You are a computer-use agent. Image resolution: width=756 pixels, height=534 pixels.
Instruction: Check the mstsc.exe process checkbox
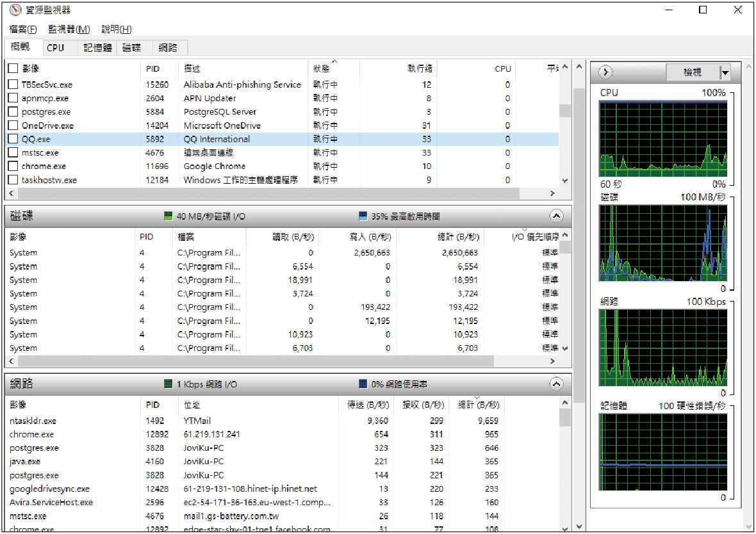click(x=13, y=152)
